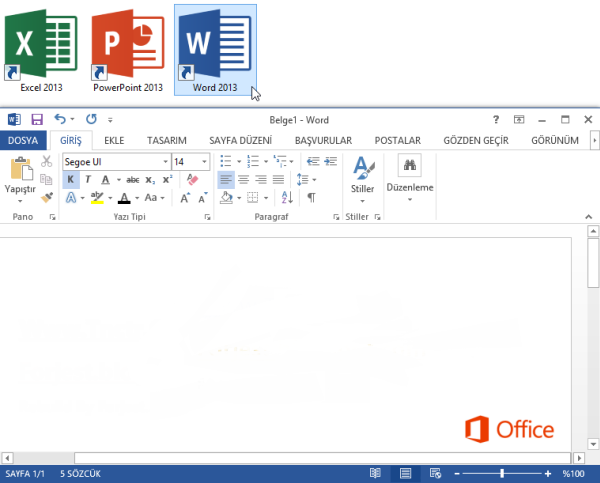This screenshot has width=600, height=483.
Task: Open the Word 2013 desktop shortcut
Action: (x=215, y=50)
